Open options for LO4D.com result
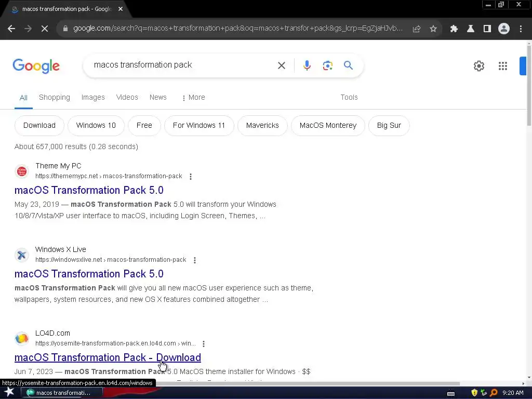Screen dimensions: 532x399 tap(204, 344)
